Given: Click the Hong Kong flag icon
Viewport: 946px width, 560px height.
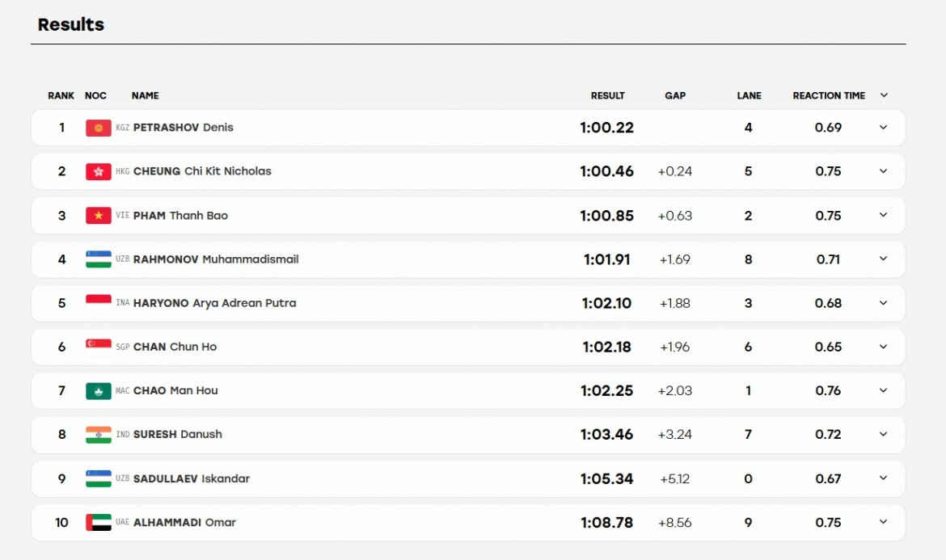Looking at the screenshot, I should [99, 172].
